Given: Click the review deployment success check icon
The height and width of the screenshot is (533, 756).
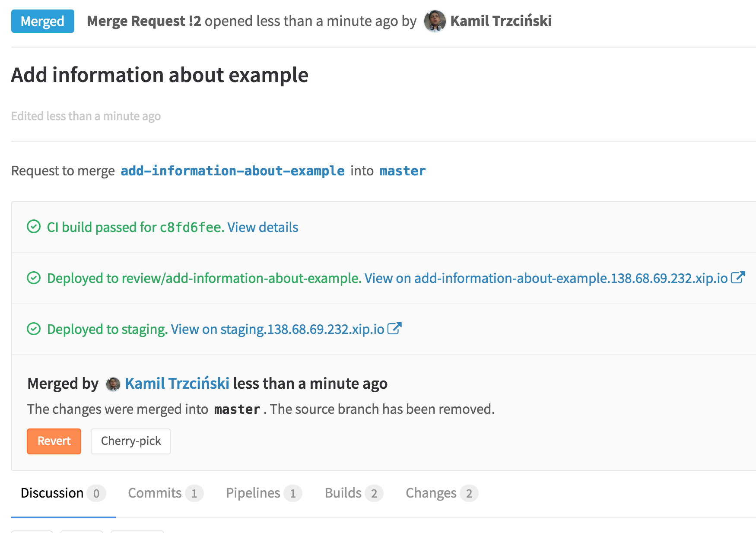Looking at the screenshot, I should [34, 278].
